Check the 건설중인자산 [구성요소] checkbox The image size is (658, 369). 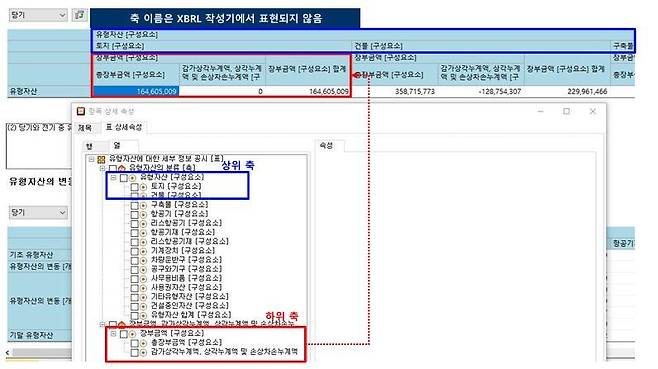[134, 306]
